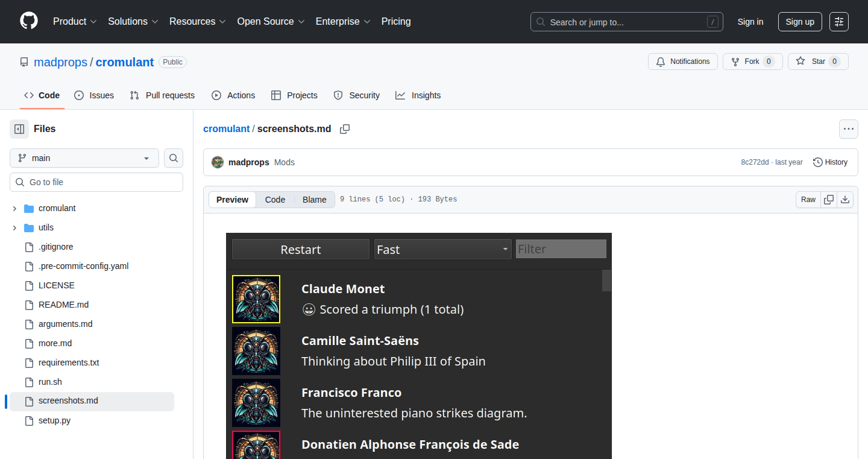
Task: Open the Actions tab
Action: (x=233, y=95)
